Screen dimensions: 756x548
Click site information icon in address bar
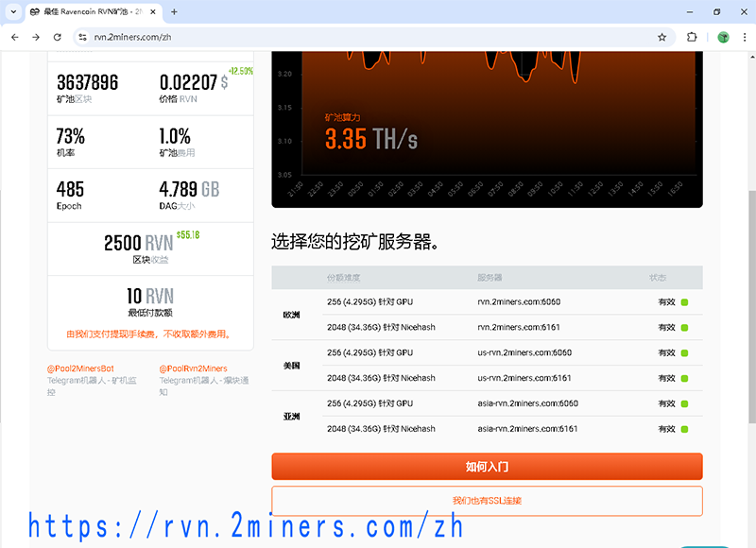click(x=82, y=37)
